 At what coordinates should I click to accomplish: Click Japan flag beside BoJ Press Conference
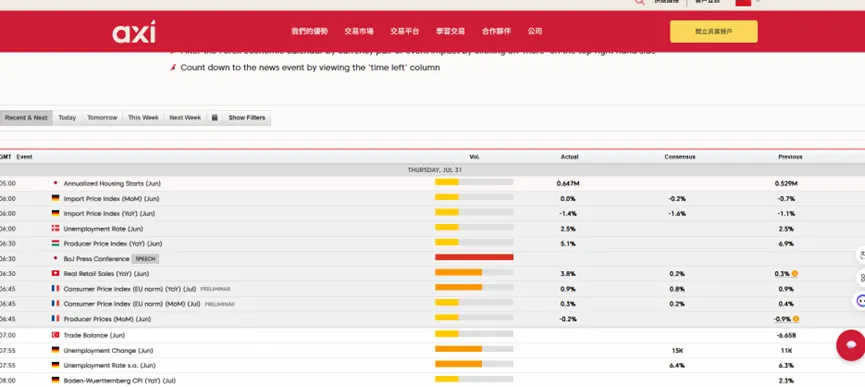point(55,258)
